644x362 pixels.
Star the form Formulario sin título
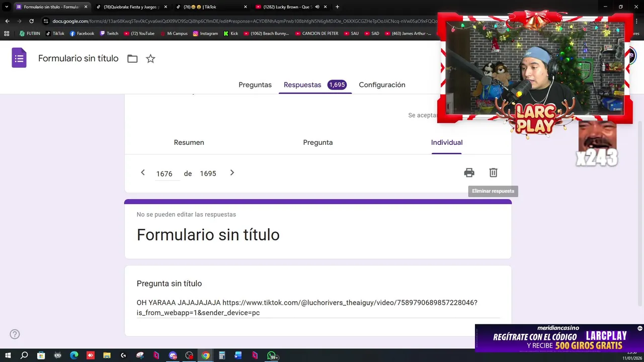[150, 59]
